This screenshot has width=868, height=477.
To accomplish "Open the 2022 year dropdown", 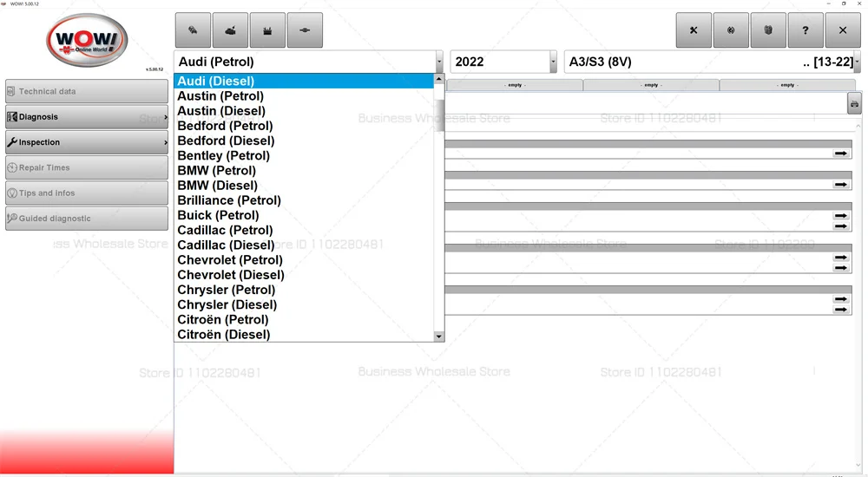I will pos(503,62).
